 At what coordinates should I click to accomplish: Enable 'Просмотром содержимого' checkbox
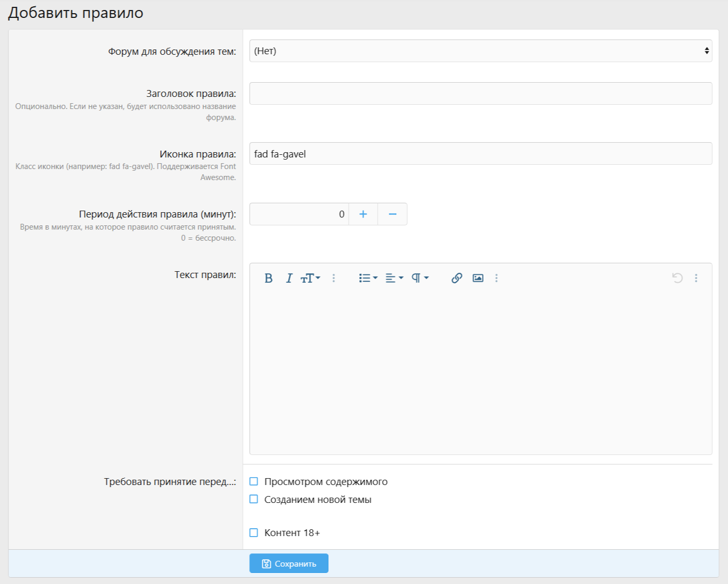coord(254,481)
